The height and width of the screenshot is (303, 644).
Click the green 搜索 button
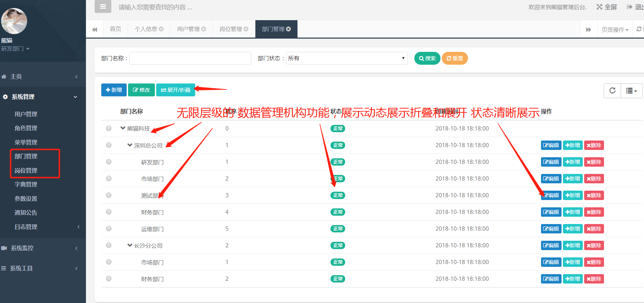[427, 58]
